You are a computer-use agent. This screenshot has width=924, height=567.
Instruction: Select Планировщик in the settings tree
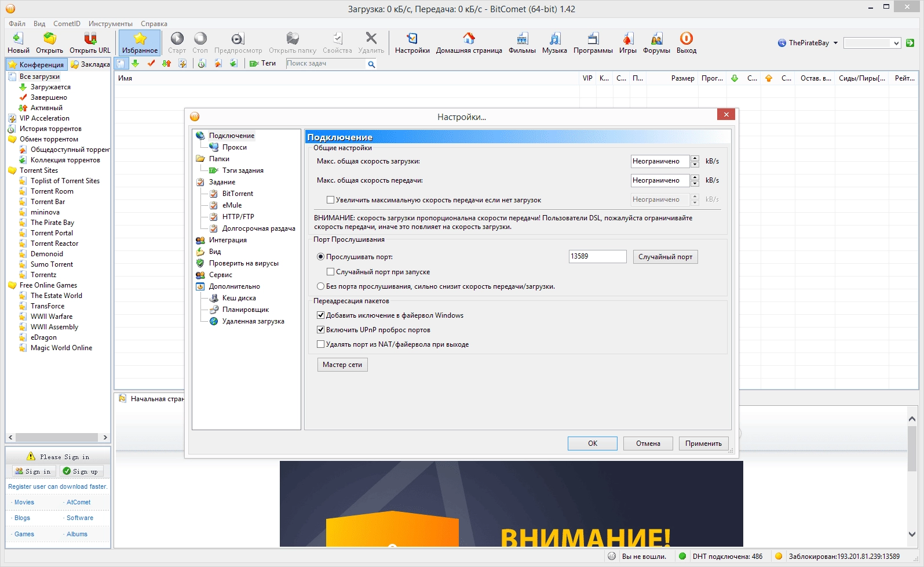coord(245,310)
